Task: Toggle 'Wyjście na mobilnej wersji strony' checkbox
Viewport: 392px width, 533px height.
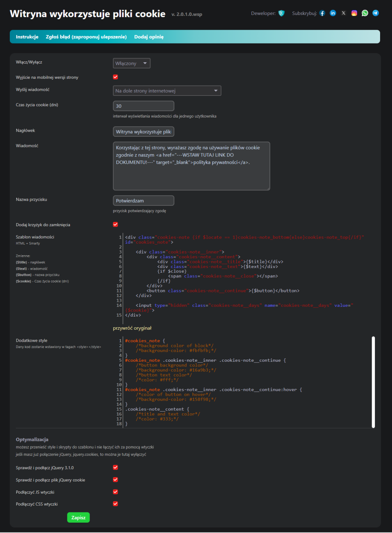Action: (115, 77)
